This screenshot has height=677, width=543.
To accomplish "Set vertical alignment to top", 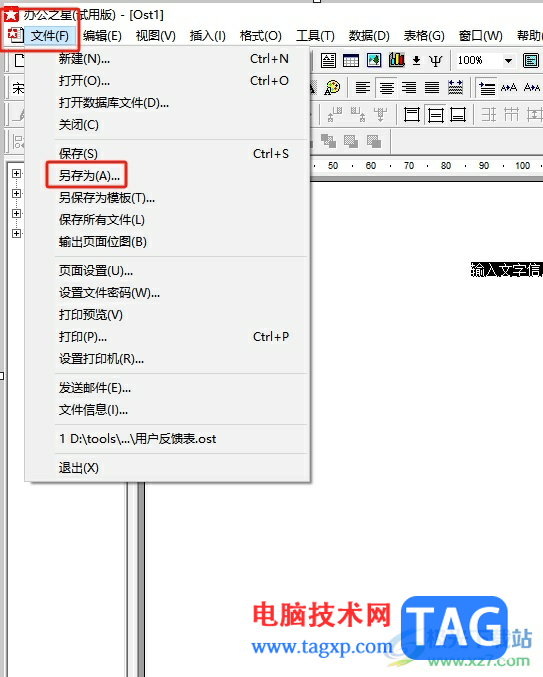I will pos(412,115).
